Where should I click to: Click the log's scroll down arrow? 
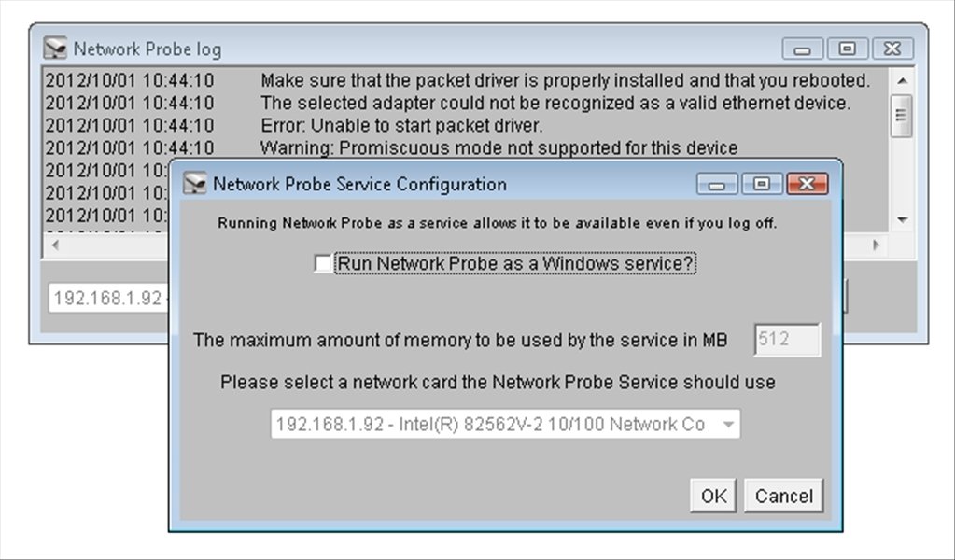tap(902, 219)
